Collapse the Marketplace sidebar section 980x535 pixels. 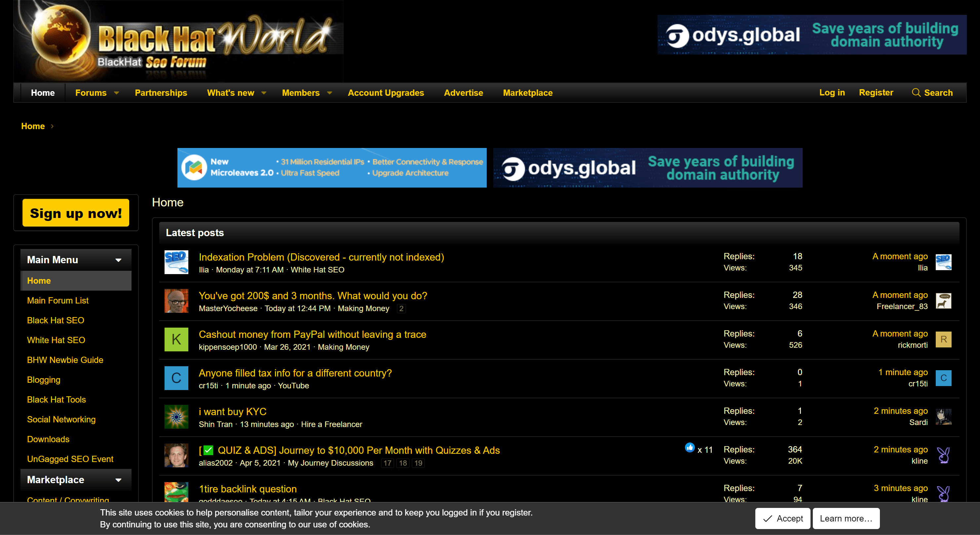tap(118, 480)
